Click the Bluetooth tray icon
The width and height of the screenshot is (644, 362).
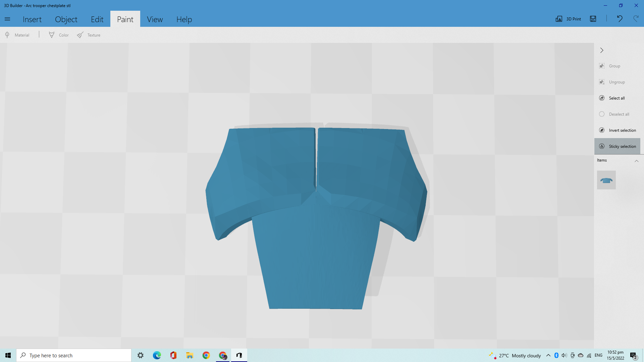[x=556, y=355]
